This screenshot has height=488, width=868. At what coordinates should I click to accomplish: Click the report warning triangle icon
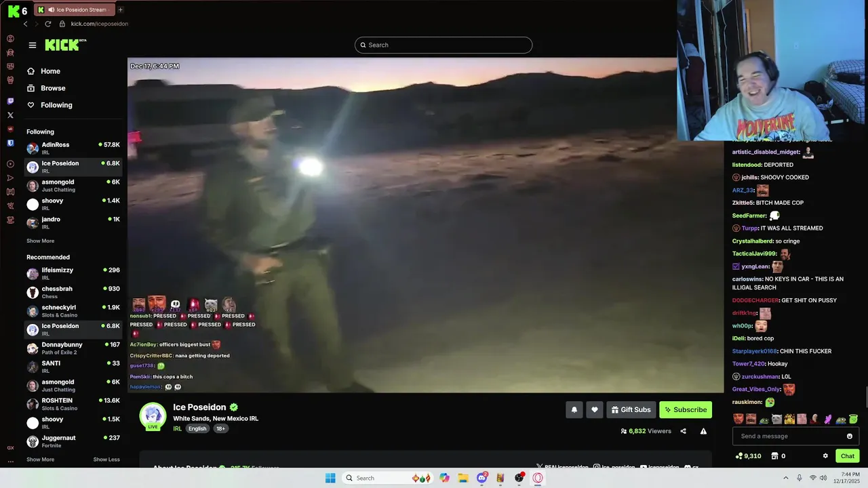pyautogui.click(x=703, y=431)
